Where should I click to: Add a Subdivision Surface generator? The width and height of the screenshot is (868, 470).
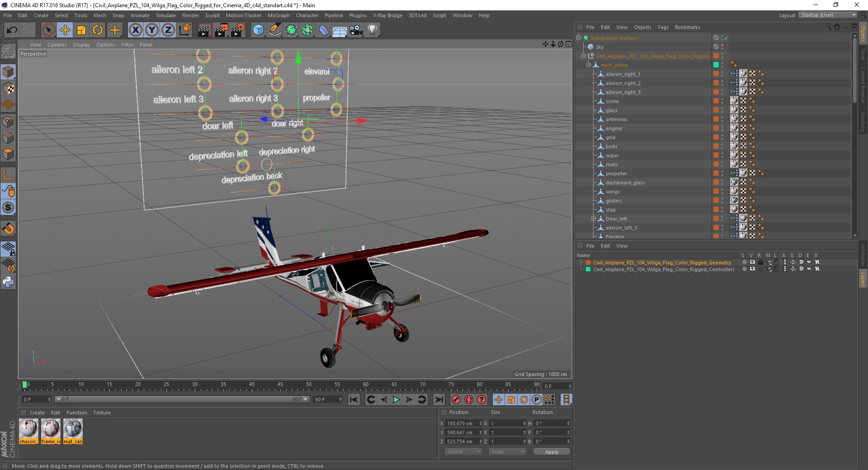292,30
